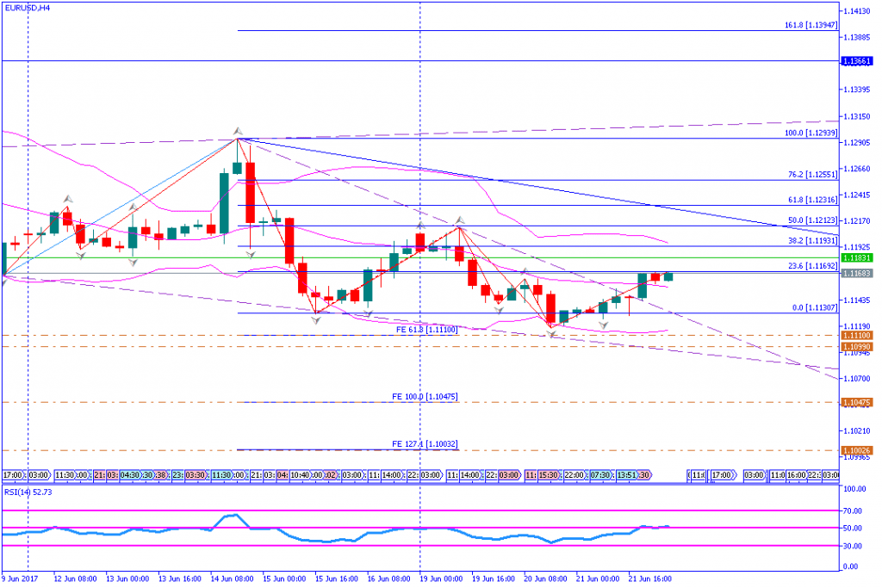The width and height of the screenshot is (882, 588).
Task: Click the blue 1.13661 price tag
Action: pyautogui.click(x=860, y=62)
